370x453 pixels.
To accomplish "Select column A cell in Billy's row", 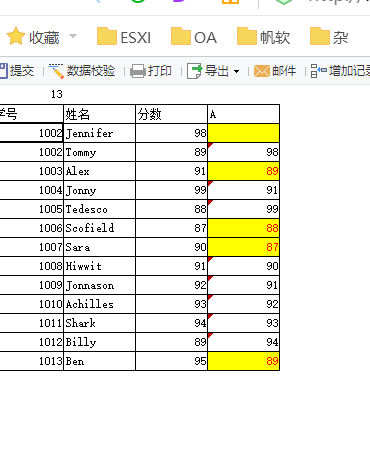I will (243, 342).
